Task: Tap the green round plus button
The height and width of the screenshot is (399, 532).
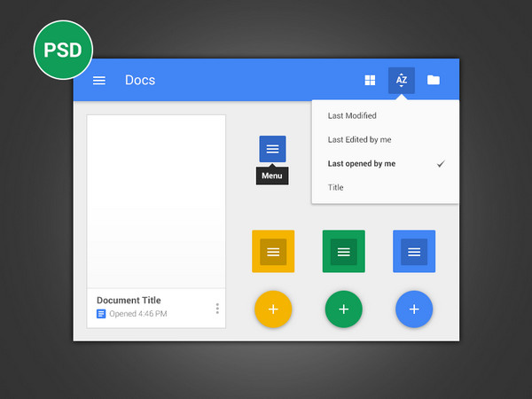Action: [x=344, y=309]
